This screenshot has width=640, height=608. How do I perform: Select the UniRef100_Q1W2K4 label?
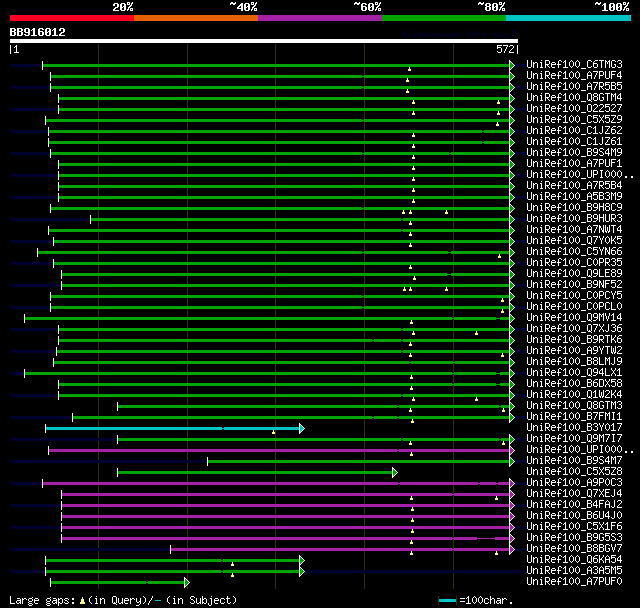pyautogui.click(x=574, y=395)
